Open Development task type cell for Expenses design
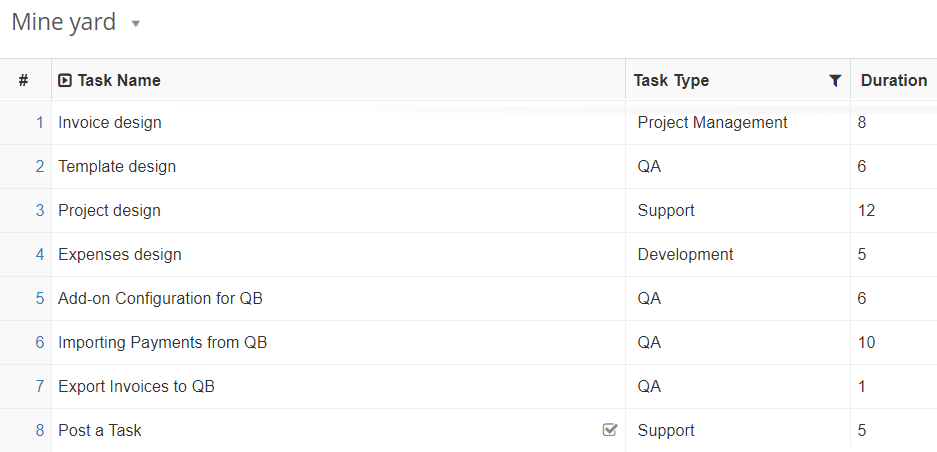This screenshot has width=937, height=452. [x=738, y=255]
